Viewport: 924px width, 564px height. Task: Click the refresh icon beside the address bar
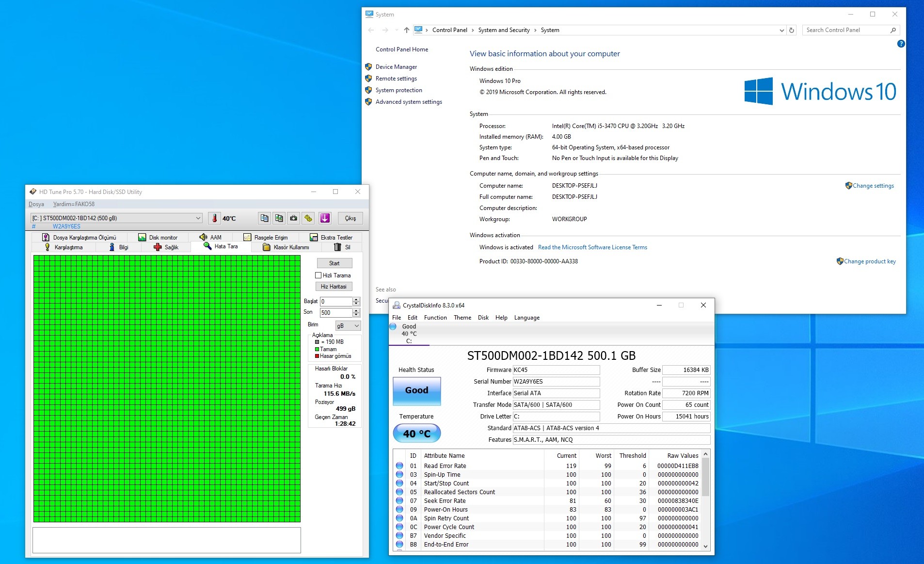[x=792, y=30]
